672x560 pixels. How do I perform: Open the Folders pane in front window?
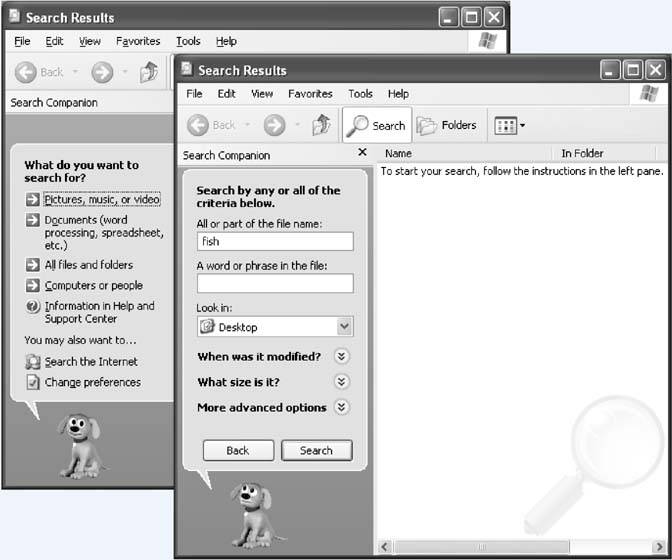(x=447, y=126)
